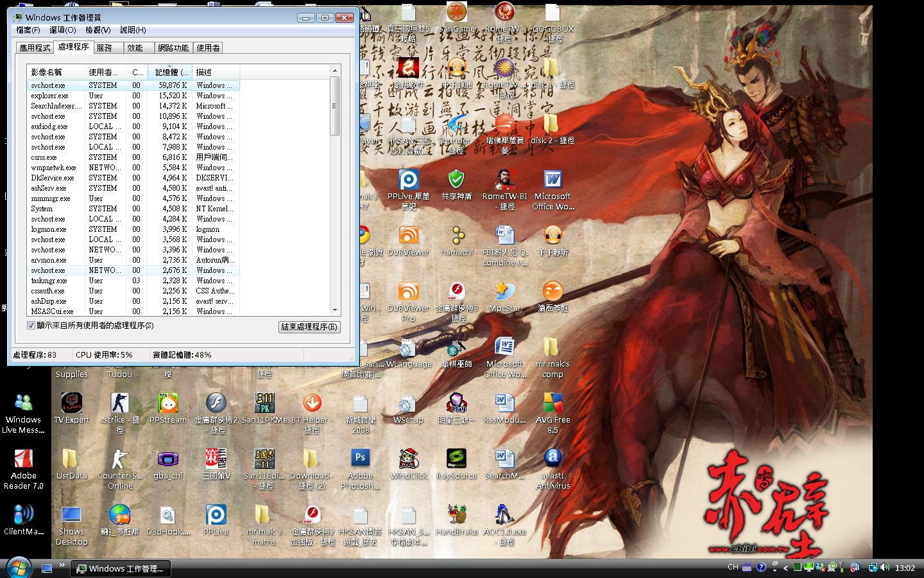Image resolution: width=924 pixels, height=578 pixels.
Task: Open Windows Live Messenger desktop icon
Action: tap(23, 413)
